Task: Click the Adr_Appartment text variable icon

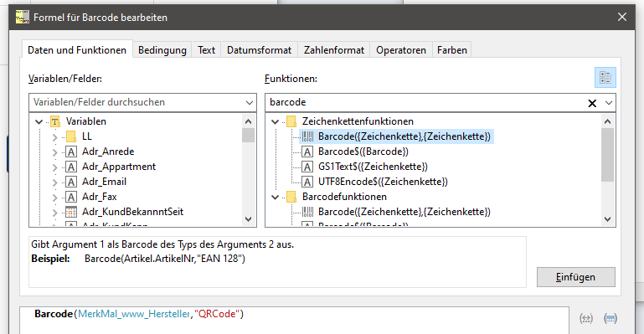Action: point(71,167)
